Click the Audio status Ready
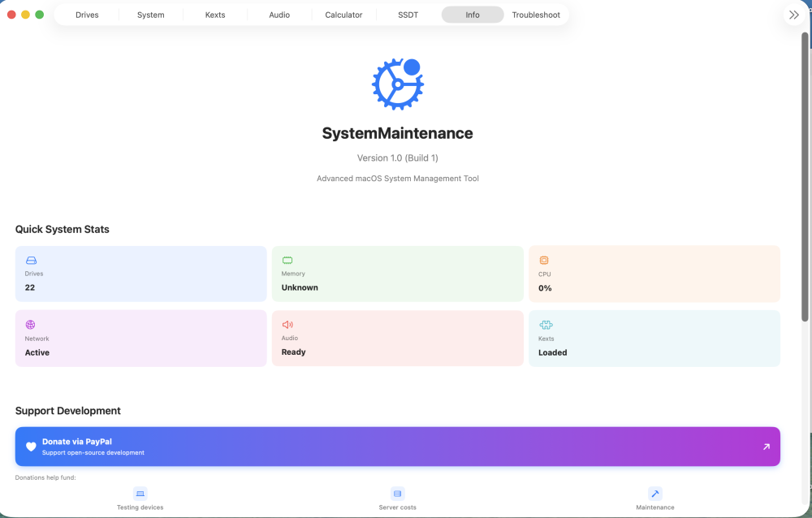Screen dimensions: 812x518 294,352
